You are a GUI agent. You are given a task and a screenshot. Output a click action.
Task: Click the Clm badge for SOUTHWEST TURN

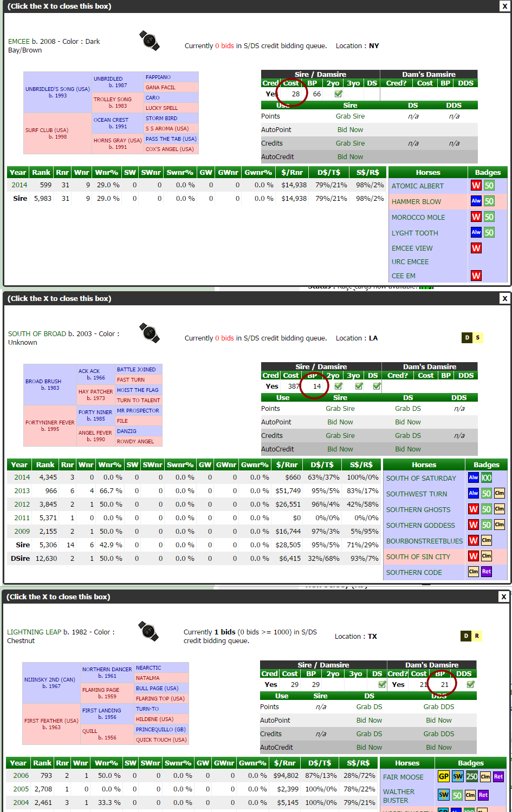[x=499, y=493]
